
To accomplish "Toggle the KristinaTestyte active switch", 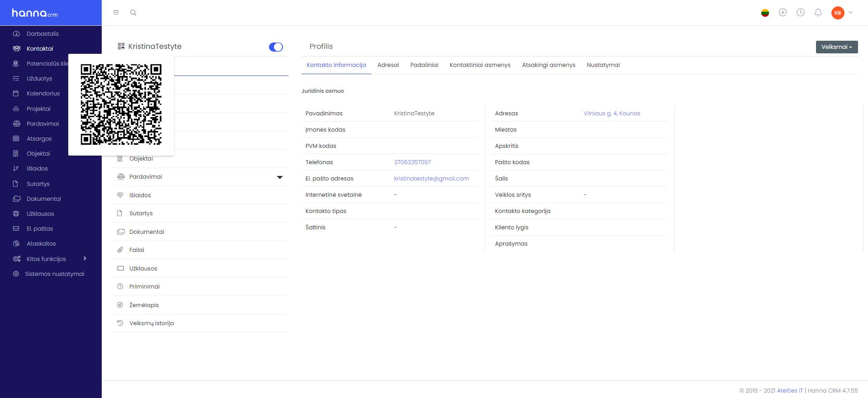I will click(x=276, y=47).
